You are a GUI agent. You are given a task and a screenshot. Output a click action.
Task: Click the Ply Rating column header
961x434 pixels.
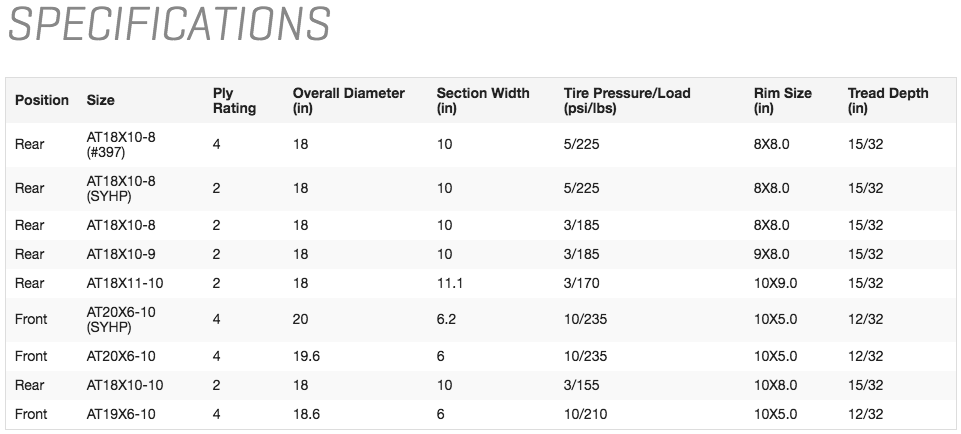pyautogui.click(x=235, y=100)
